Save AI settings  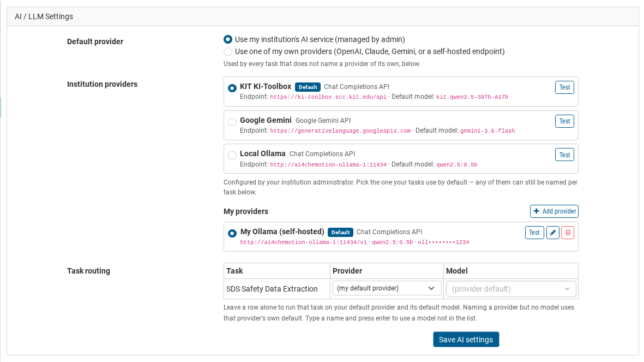[466, 340]
